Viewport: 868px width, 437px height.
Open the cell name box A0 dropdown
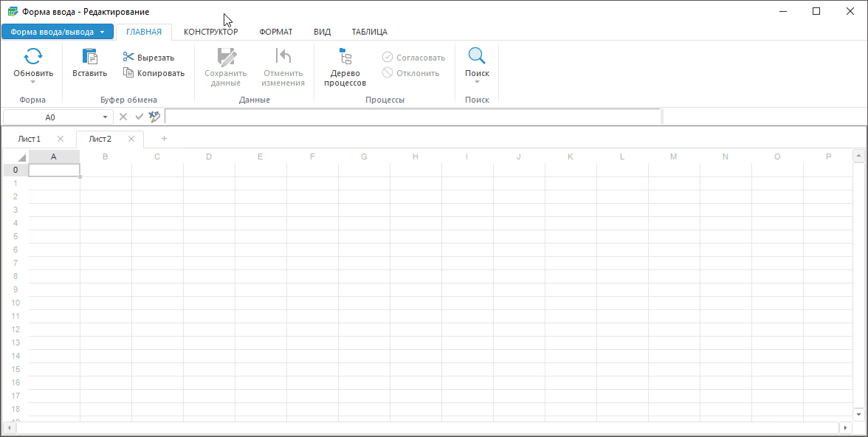(x=105, y=117)
